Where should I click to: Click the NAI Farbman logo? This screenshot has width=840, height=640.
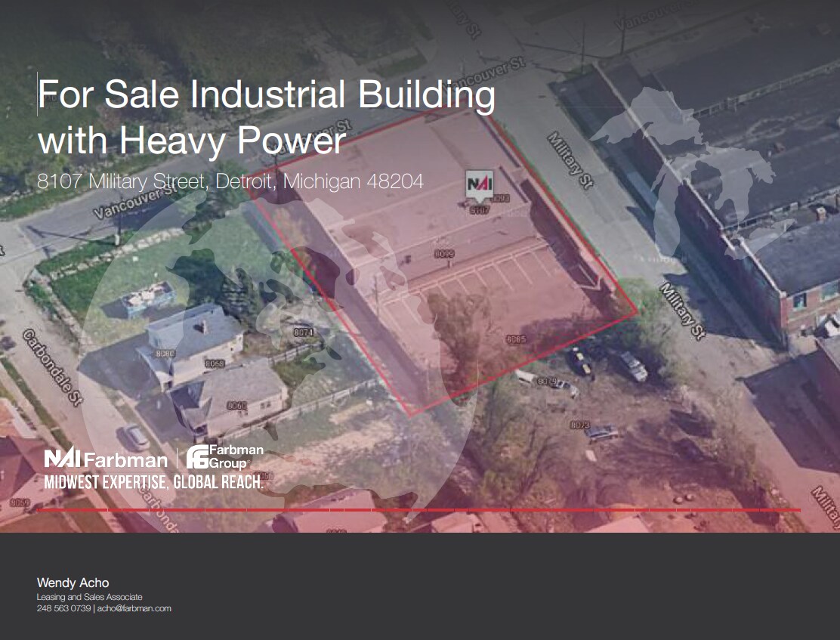(105, 459)
